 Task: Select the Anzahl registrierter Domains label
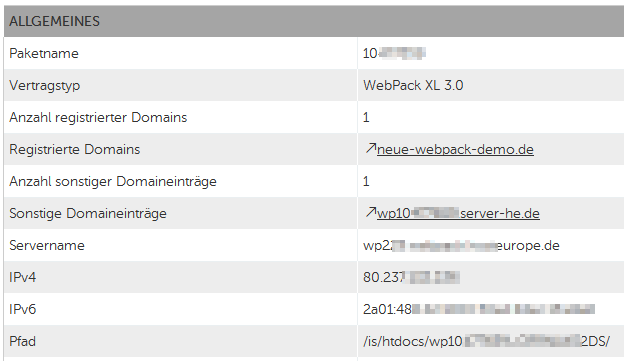pyautogui.click(x=98, y=117)
